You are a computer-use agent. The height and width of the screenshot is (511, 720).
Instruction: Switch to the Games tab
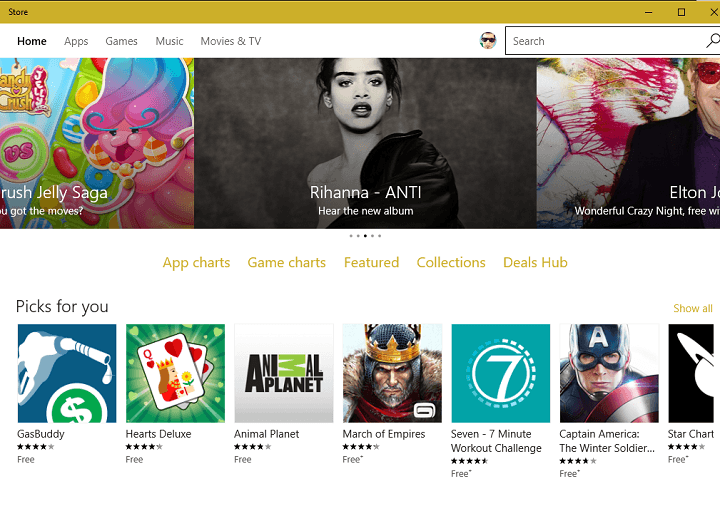(121, 41)
